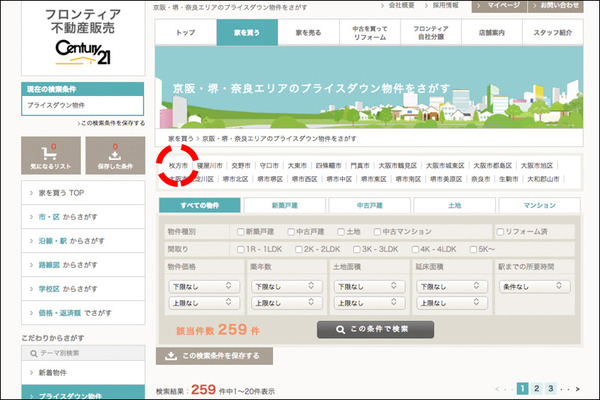Check the 新築戸建 checkbox
This screenshot has width=600, height=400.
click(x=240, y=231)
